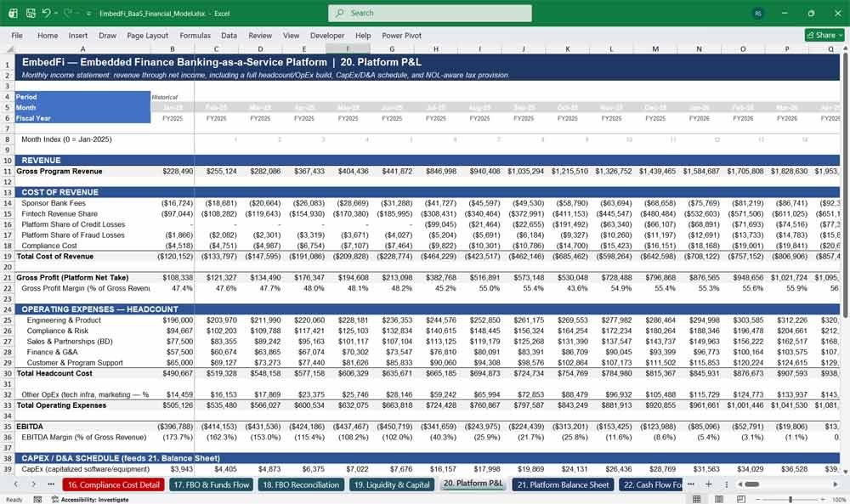The width and height of the screenshot is (850, 504).
Task: Open the Page Layout tab
Action: (147, 35)
